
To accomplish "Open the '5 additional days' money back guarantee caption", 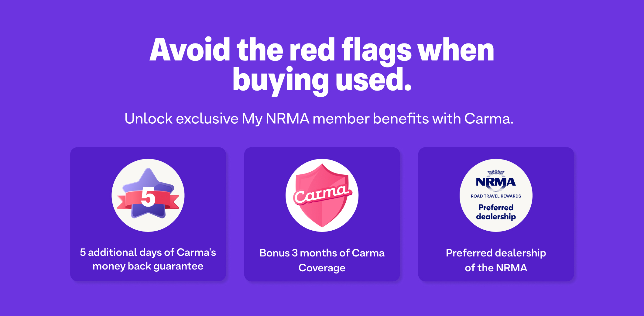I will click(148, 259).
